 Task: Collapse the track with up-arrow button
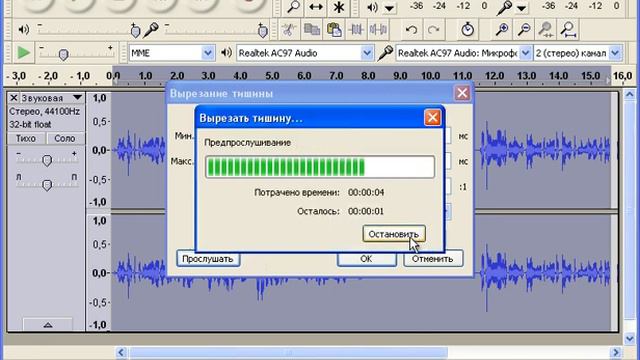point(48,325)
